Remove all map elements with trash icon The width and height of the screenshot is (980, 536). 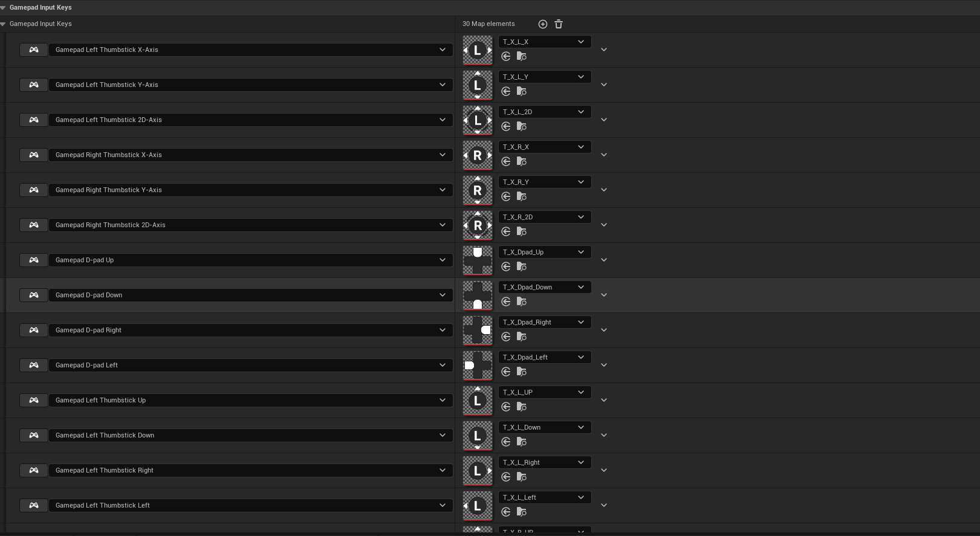coord(559,24)
